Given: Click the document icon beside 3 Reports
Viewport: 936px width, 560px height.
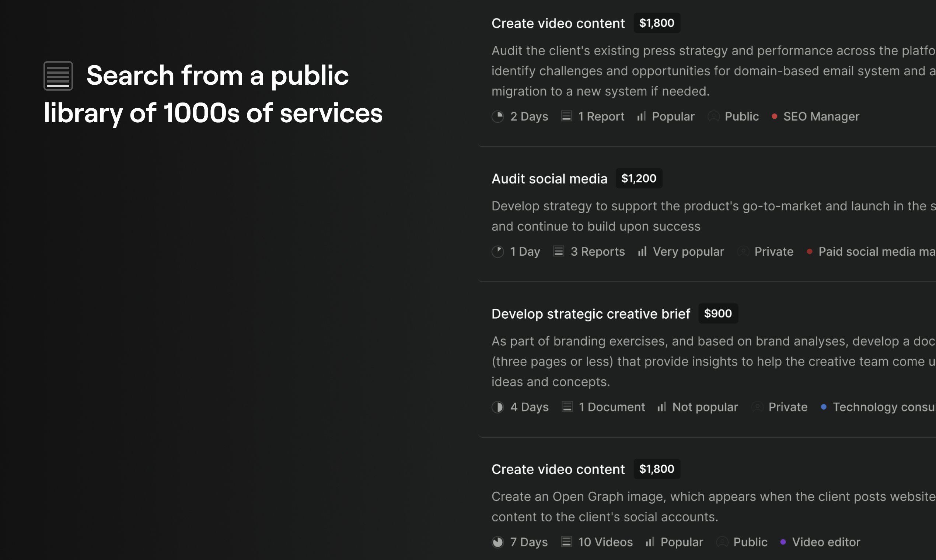Looking at the screenshot, I should [x=559, y=251].
